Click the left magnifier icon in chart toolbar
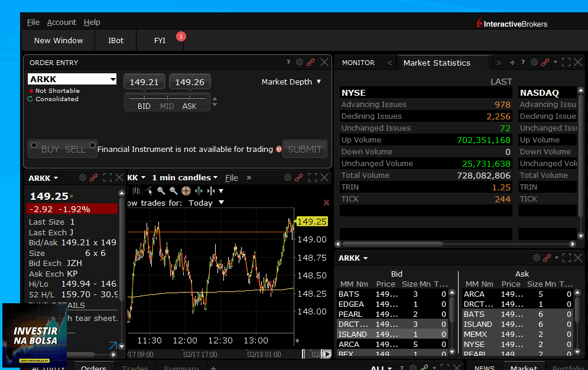The width and height of the screenshot is (588, 370). pos(161,191)
